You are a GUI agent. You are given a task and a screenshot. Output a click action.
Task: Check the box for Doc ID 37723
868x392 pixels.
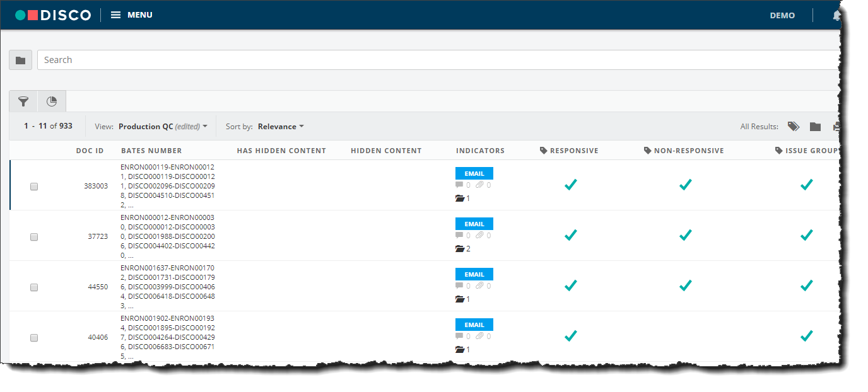[x=34, y=237]
